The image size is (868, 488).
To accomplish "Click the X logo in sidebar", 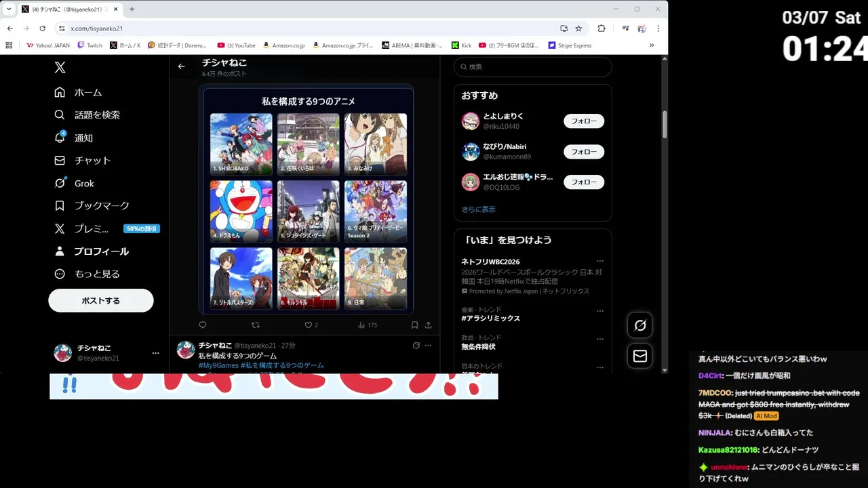I will tap(60, 68).
